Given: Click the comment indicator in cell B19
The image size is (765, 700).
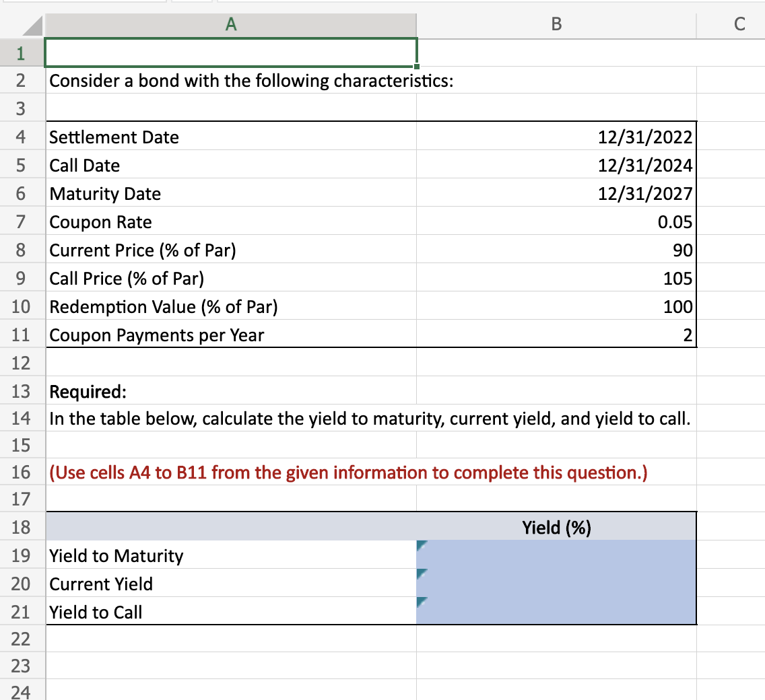Looking at the screenshot, I should click(421, 545).
